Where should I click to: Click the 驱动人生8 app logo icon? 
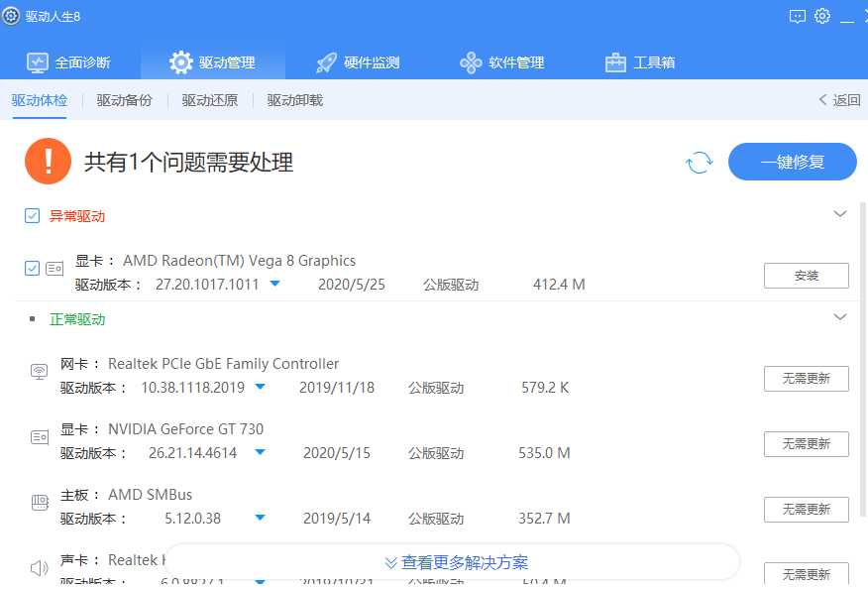point(11,16)
